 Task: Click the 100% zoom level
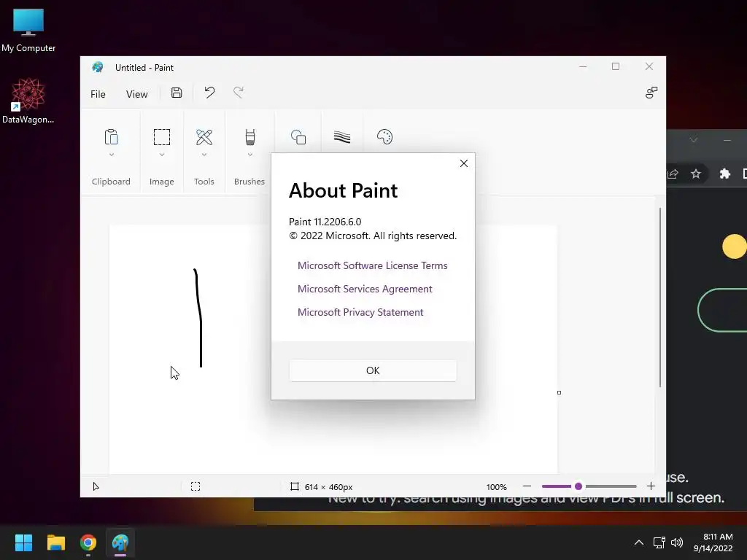pyautogui.click(x=496, y=487)
